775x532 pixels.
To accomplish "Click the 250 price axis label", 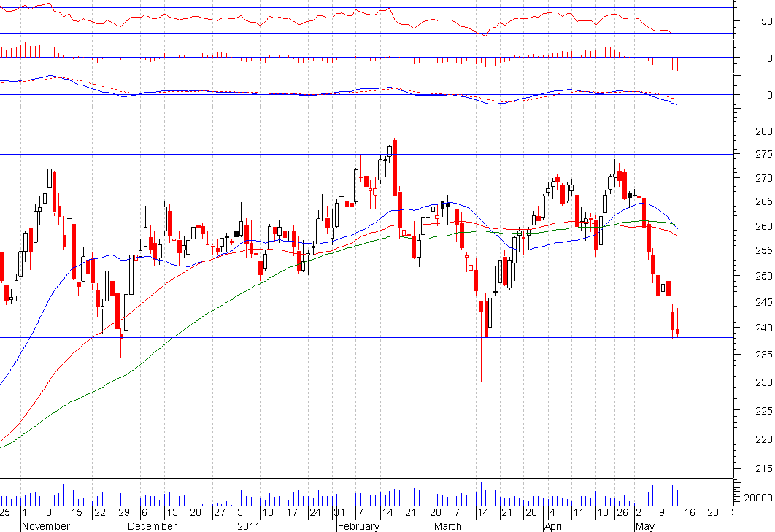I will coord(763,276).
